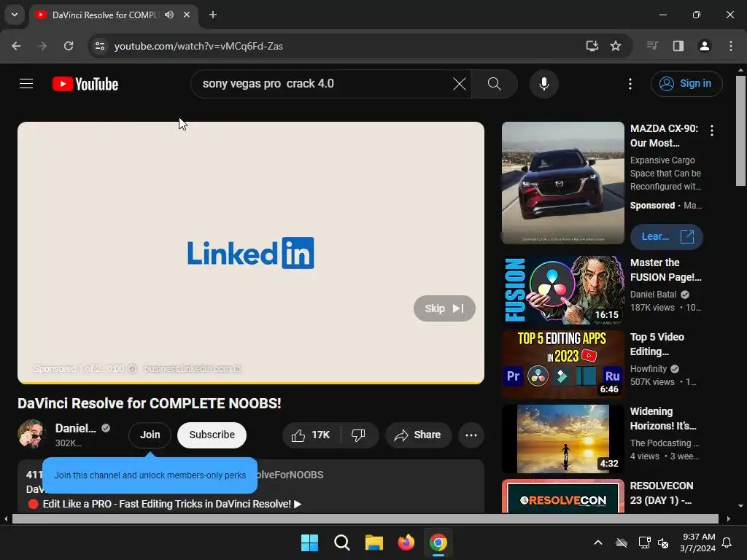This screenshot has width=747, height=560.
Task: Click the Daniel Batal channel name
Action: tap(653, 295)
